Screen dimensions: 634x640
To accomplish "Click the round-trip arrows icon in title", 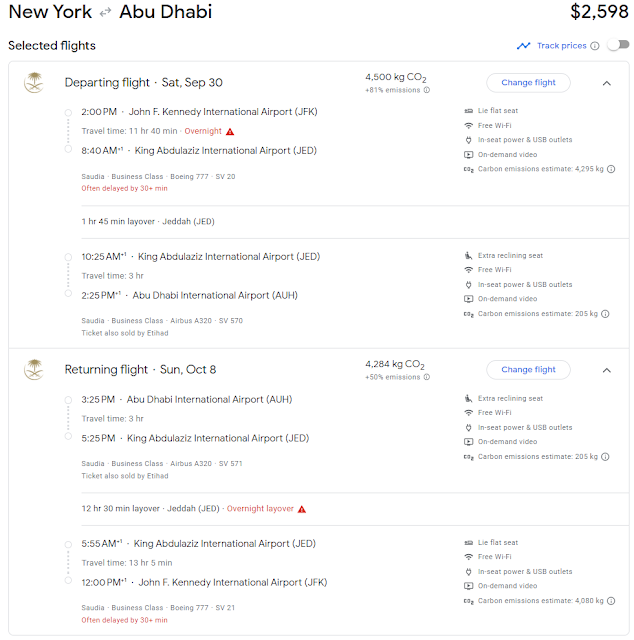I will pyautogui.click(x=105, y=13).
